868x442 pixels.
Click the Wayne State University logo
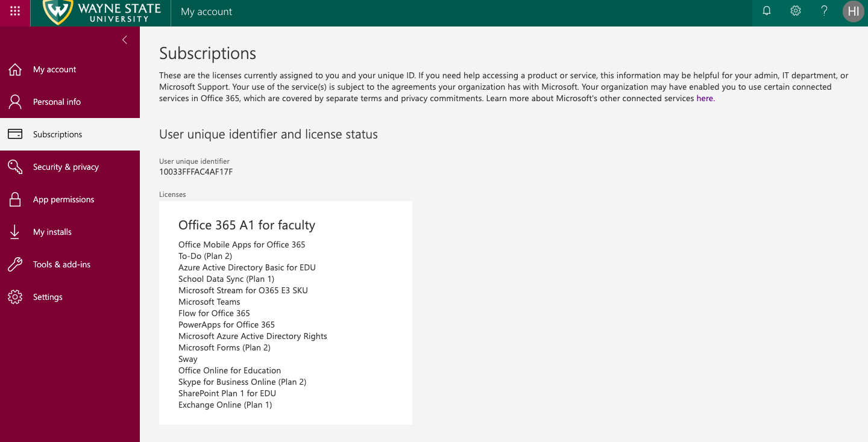(x=101, y=12)
